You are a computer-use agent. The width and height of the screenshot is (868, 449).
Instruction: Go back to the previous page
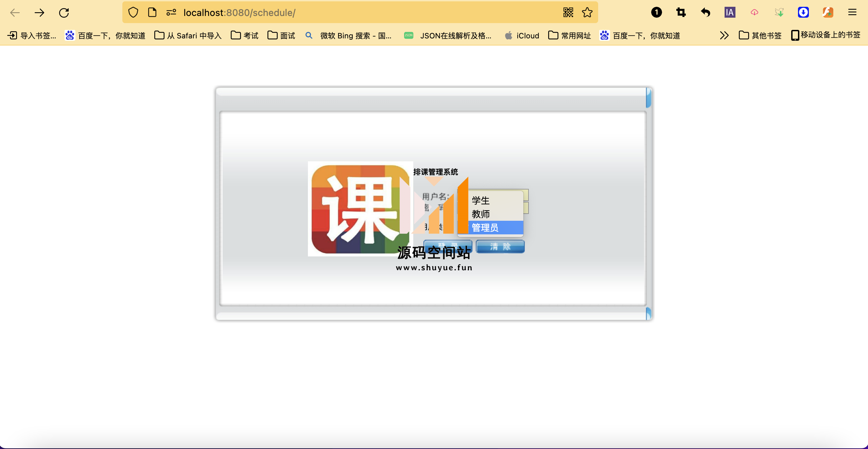coord(15,13)
